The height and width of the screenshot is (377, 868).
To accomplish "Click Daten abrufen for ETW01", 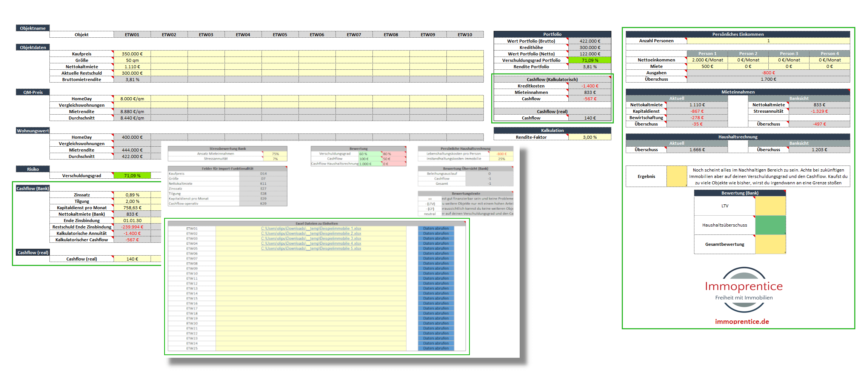I will [x=436, y=228].
